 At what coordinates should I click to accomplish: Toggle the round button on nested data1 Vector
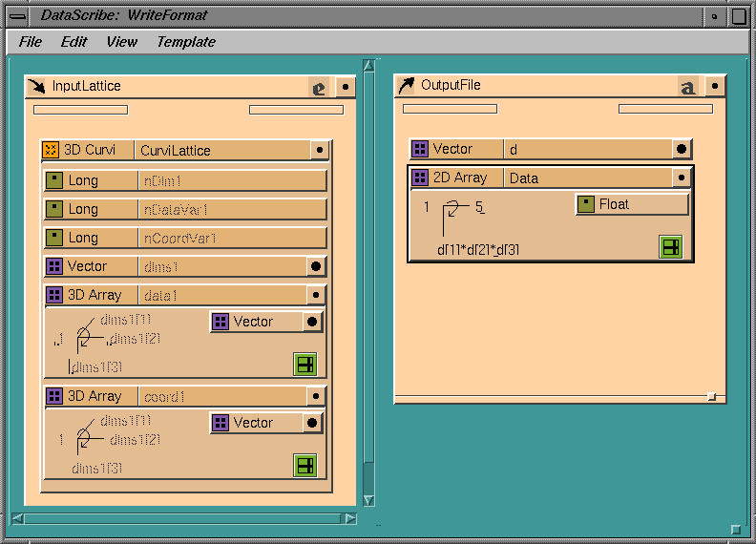click(310, 322)
